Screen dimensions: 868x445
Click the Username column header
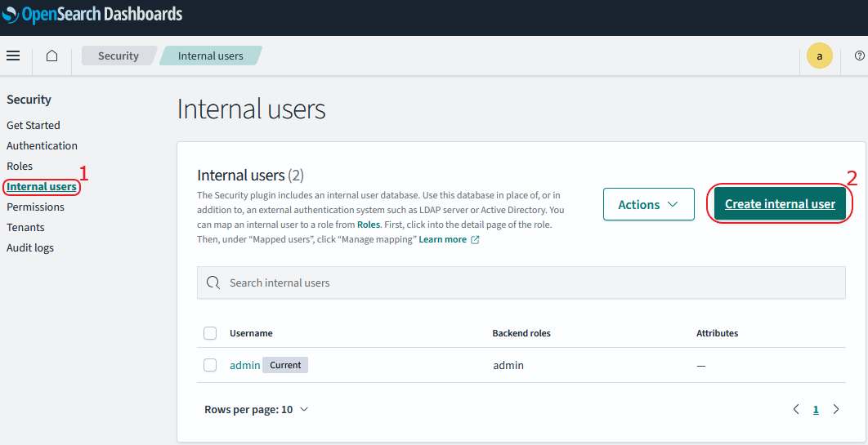pyautogui.click(x=251, y=333)
